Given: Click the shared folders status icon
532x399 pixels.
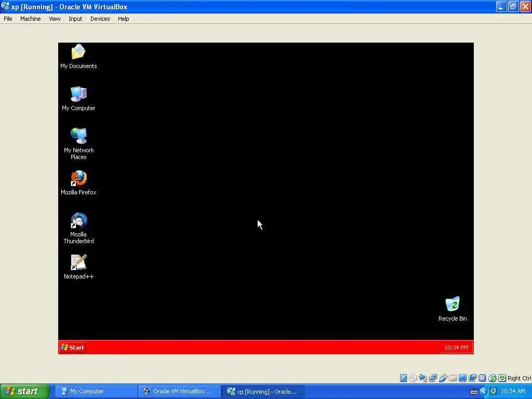Looking at the screenshot, I should click(x=453, y=378).
